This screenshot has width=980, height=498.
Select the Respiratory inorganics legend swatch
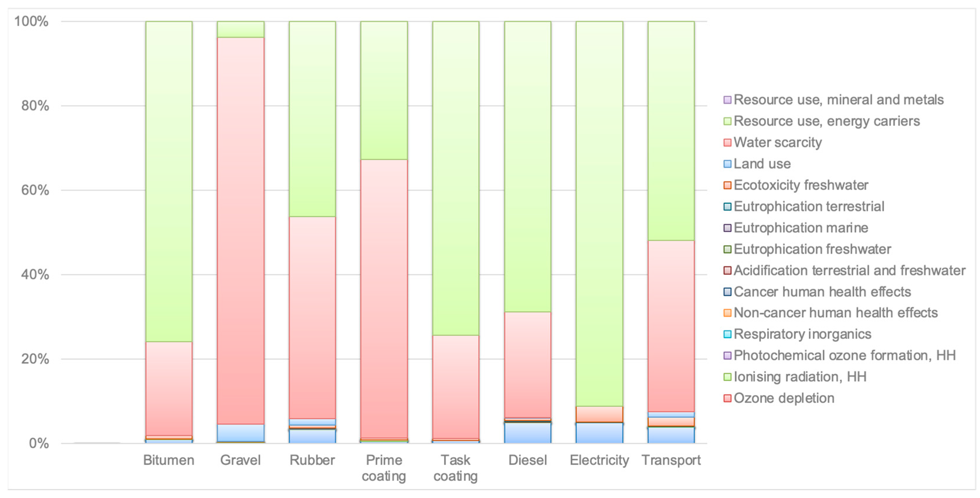tap(727, 334)
